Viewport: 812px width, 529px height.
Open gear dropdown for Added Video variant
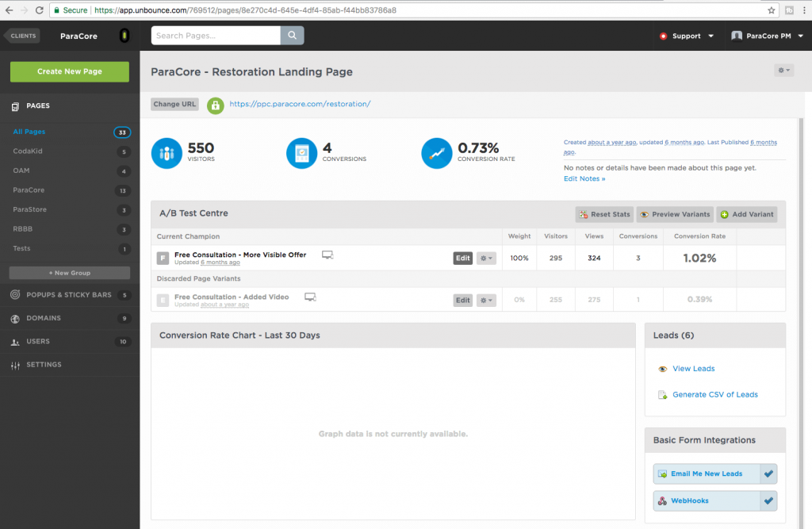[x=486, y=300]
